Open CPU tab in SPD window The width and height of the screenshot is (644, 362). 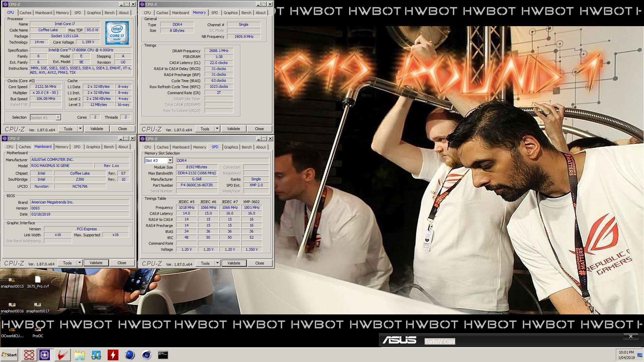click(148, 147)
